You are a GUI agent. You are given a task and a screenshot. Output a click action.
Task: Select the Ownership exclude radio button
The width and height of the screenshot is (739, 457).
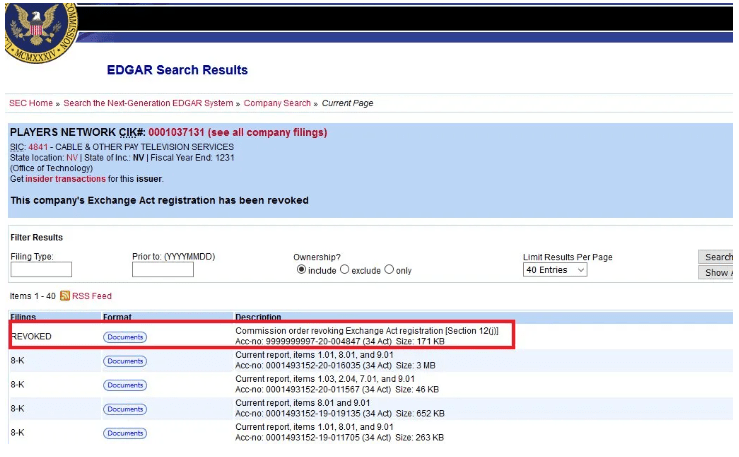click(x=345, y=270)
